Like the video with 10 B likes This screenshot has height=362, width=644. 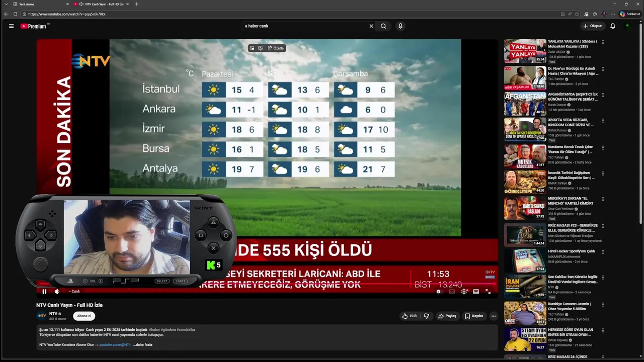pyautogui.click(x=409, y=316)
